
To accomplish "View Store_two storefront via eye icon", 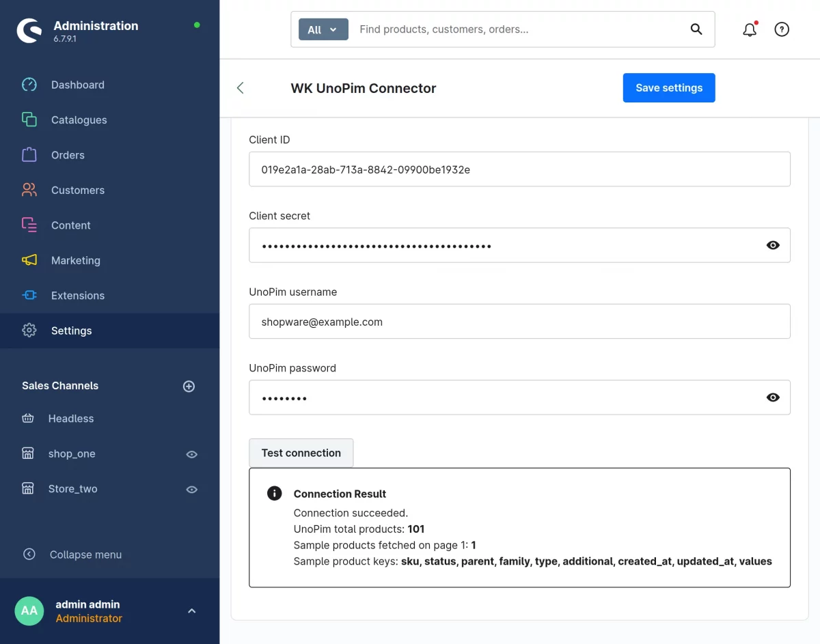I will coord(192,489).
